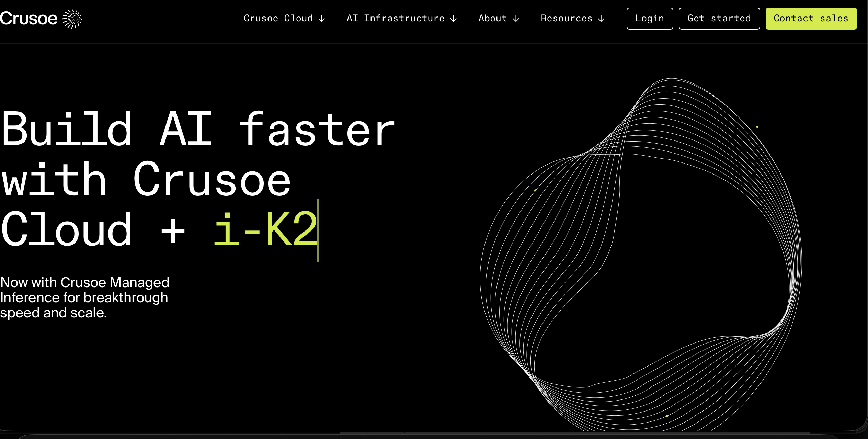Expand the Crusoe Cloud dropdown arrow
Screen dimensions: 868x439
(322, 19)
